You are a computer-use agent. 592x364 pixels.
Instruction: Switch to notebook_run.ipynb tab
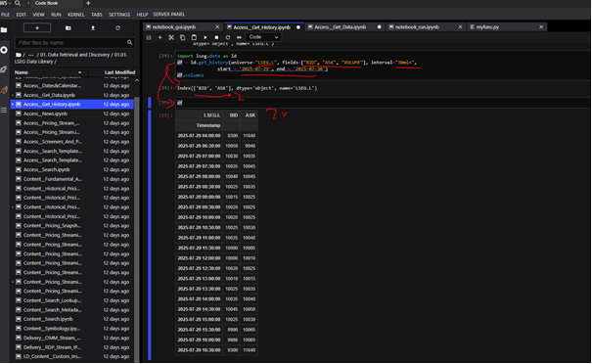(x=417, y=26)
